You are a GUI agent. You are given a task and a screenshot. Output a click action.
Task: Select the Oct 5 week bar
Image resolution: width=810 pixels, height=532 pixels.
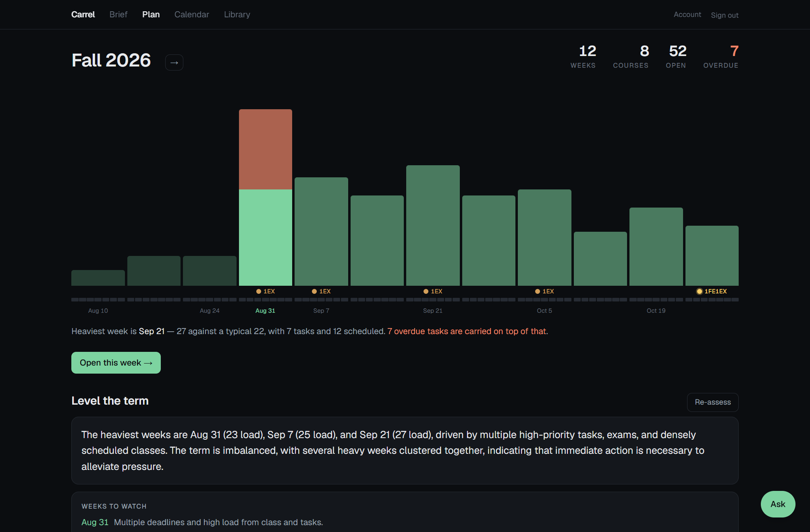[x=544, y=237]
